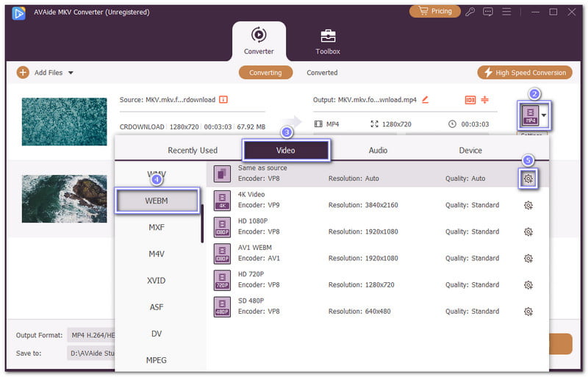Click the format list scrollbar
This screenshot has height=377, width=588.
point(202,223)
